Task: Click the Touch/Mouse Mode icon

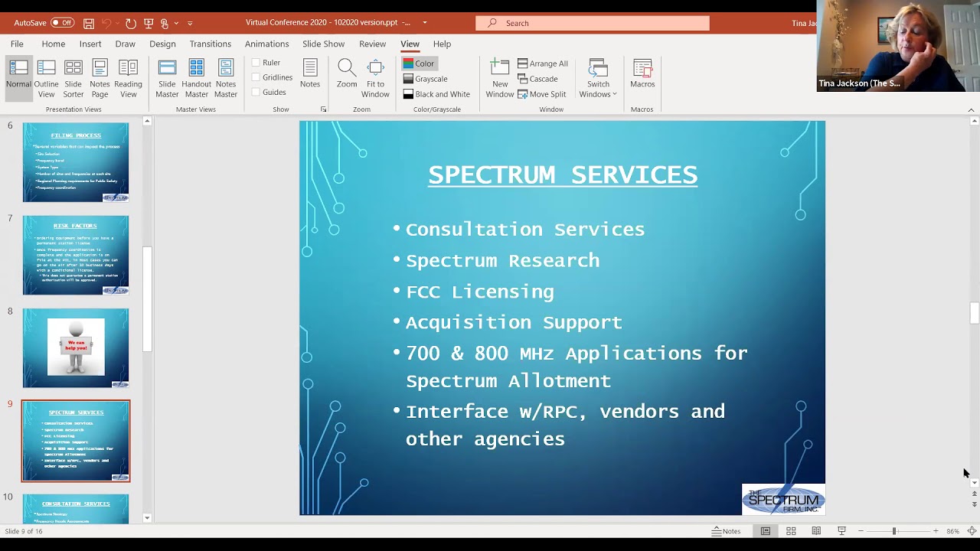Action: pyautogui.click(x=164, y=23)
